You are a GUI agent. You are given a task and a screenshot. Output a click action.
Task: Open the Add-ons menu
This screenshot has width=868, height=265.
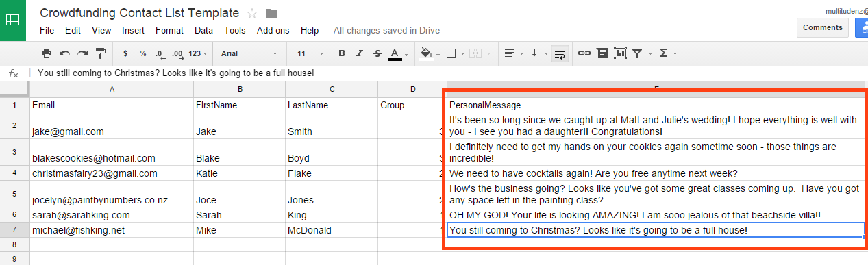(273, 30)
